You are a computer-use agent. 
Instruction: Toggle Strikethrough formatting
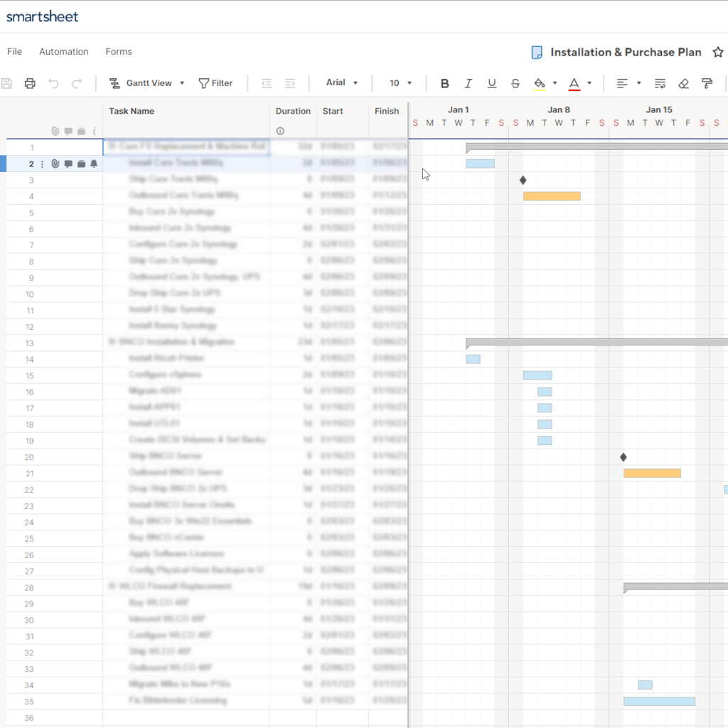(x=515, y=83)
